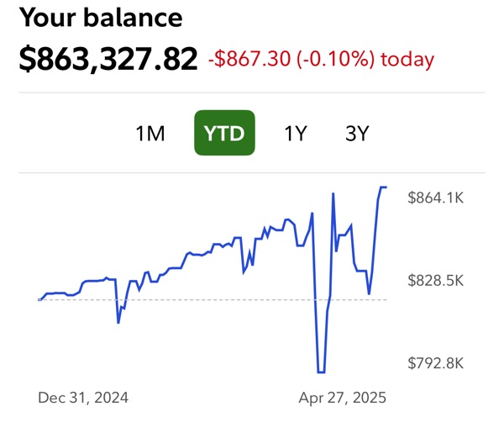504x433 pixels.
Task: Open the 3Y chart view
Action: [357, 134]
